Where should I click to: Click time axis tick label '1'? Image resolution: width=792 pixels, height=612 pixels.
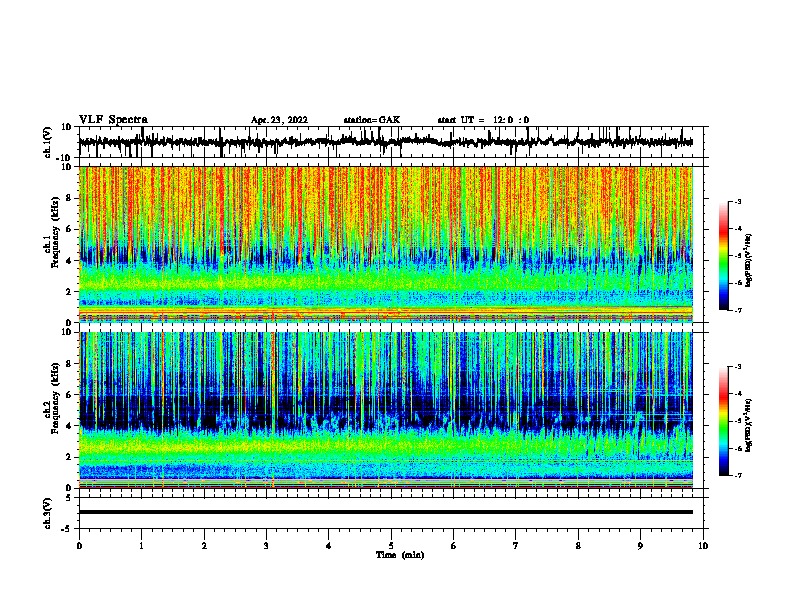coord(141,546)
